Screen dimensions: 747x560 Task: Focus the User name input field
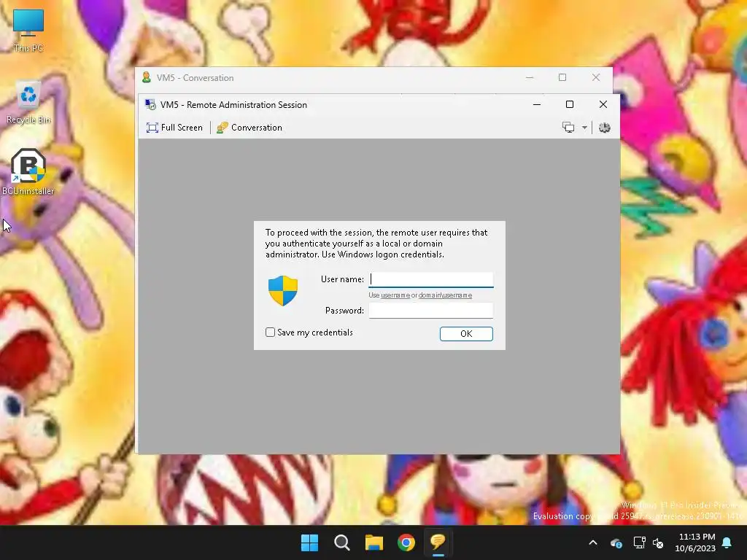coord(431,279)
